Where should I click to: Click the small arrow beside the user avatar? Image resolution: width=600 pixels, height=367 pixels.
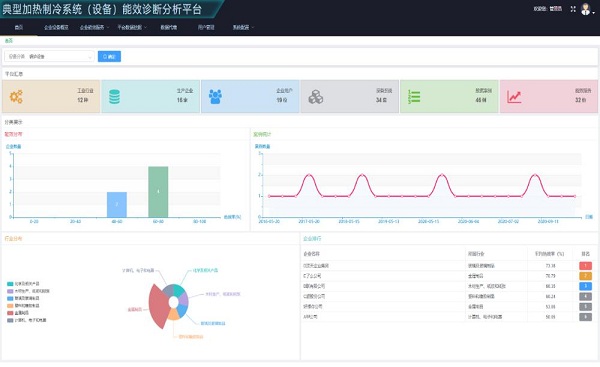point(593,13)
